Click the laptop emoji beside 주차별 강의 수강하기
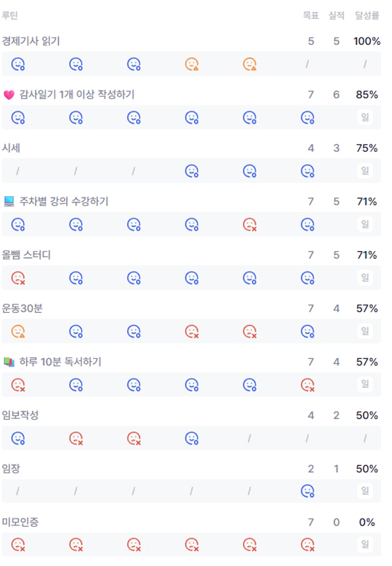 pos(9,202)
